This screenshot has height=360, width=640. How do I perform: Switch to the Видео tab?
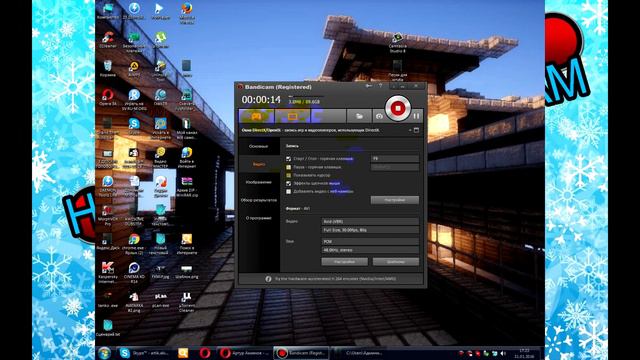pos(259,164)
